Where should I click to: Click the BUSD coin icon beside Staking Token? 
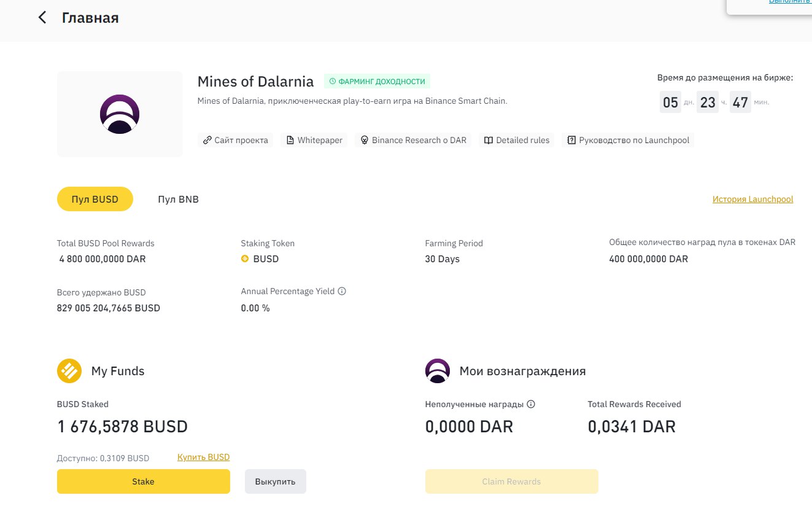(x=246, y=259)
